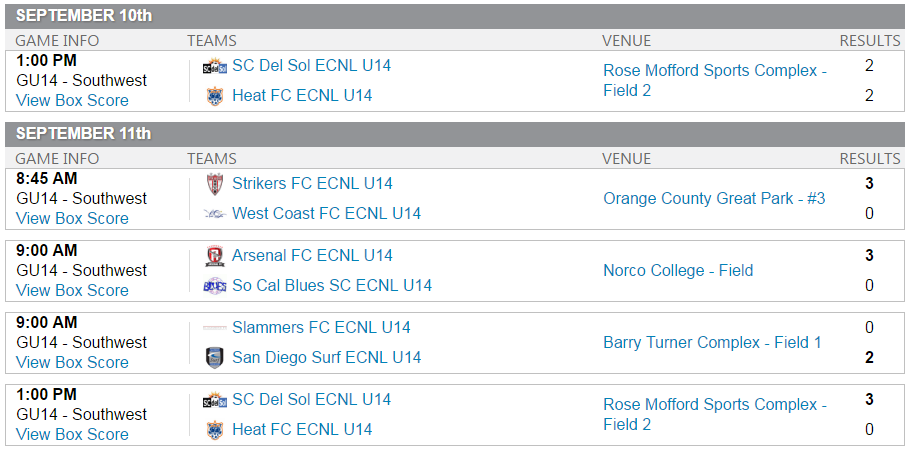View Box Score for the September 10th game

coord(72,100)
